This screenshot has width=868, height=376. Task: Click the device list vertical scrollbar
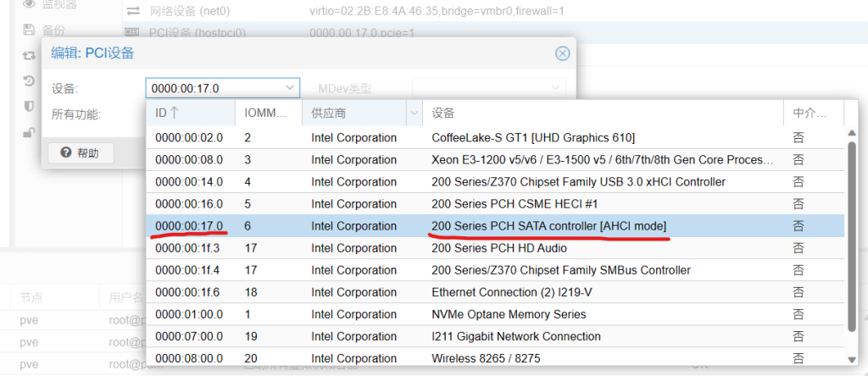pos(851,237)
